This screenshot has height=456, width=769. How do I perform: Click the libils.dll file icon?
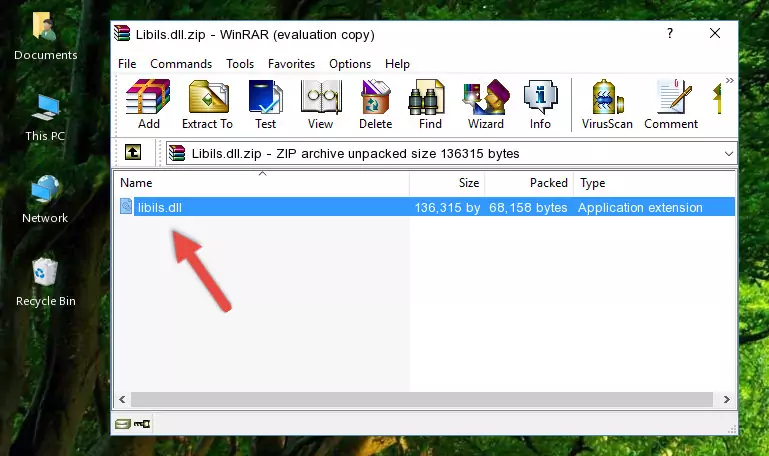[x=126, y=206]
